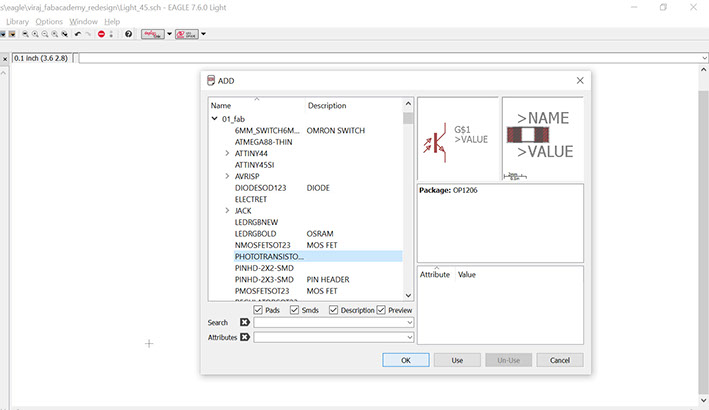Click the Go traffic-light icon

click(111, 34)
